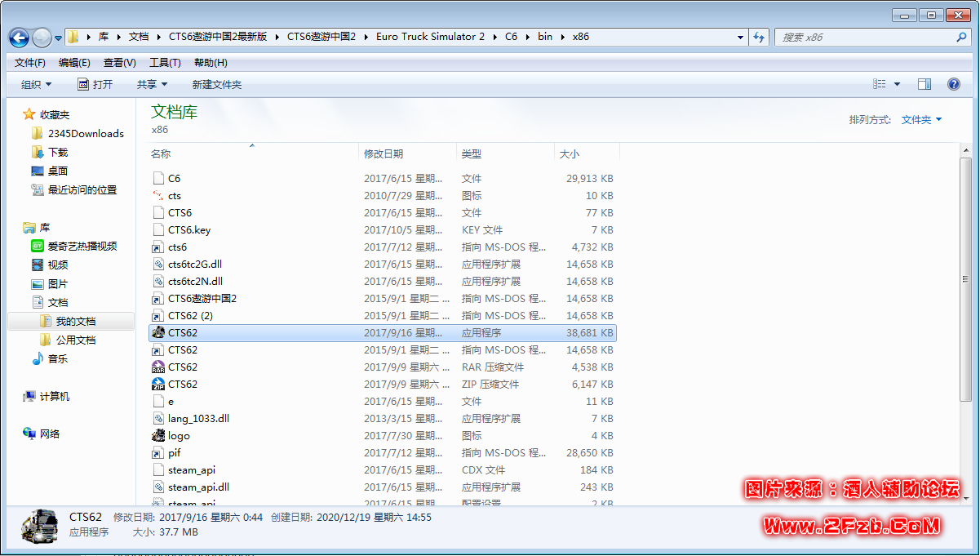Image resolution: width=980 pixels, height=556 pixels.
Task: Open 最近访问的位置 in sidebar
Action: click(x=74, y=190)
